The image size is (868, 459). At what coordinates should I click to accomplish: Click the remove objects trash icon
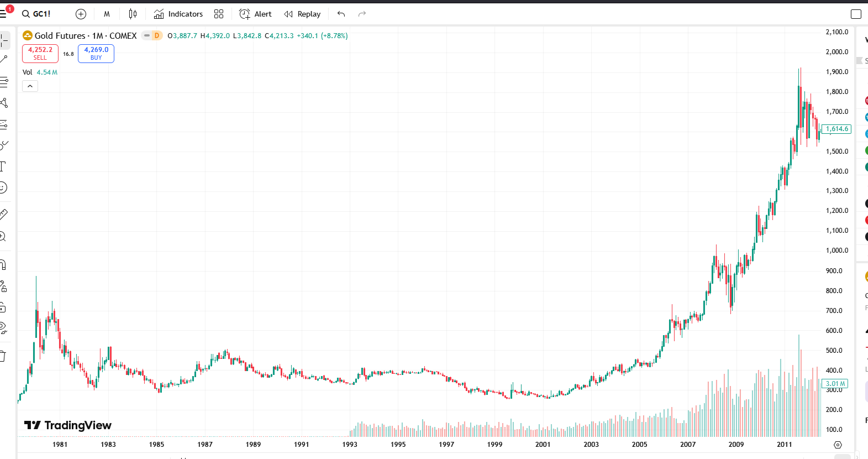click(3, 356)
